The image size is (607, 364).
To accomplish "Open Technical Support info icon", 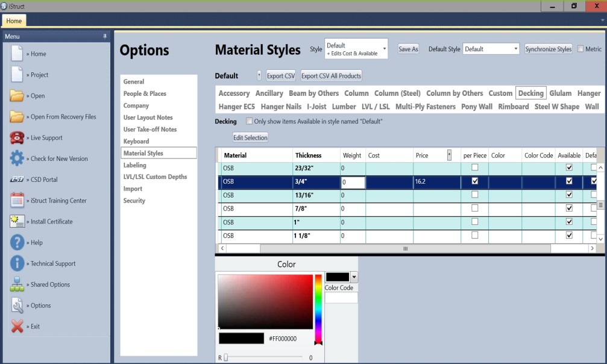I will (17, 263).
